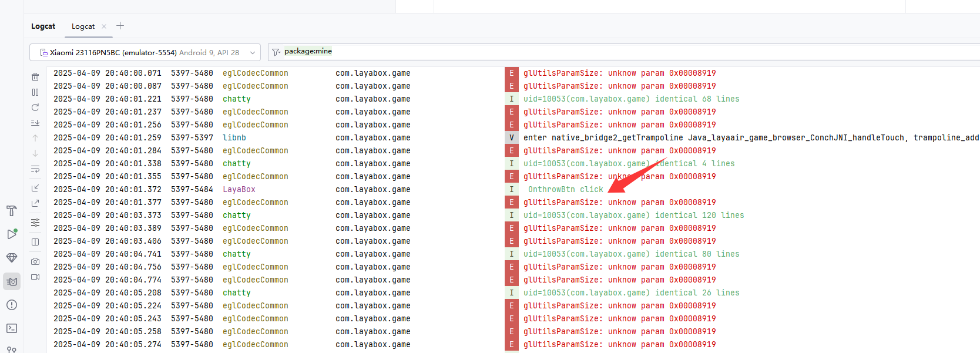This screenshot has height=353, width=980.
Task: Open the Terminal tool window
Action: [x=12, y=328]
